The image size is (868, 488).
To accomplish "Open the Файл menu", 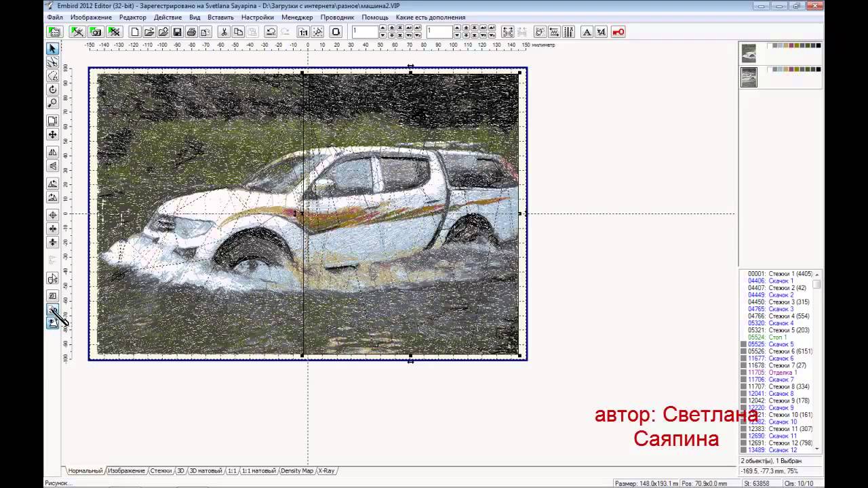I will (x=55, y=17).
